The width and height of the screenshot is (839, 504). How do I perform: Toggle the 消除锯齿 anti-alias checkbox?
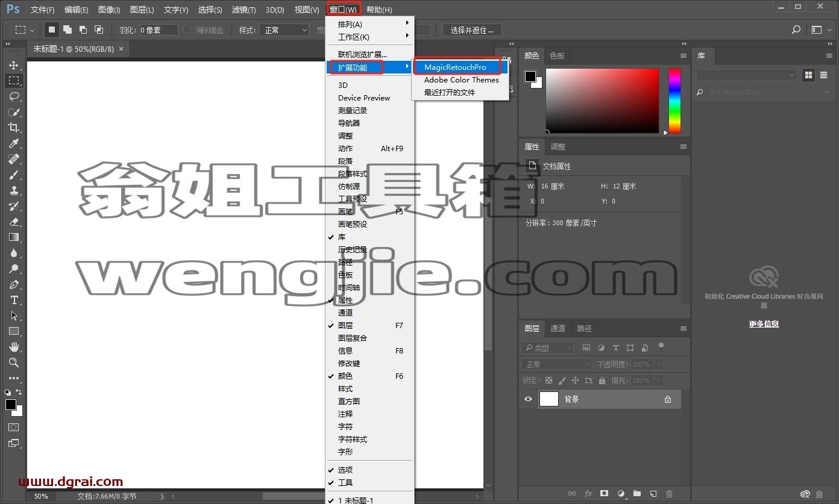[187, 30]
